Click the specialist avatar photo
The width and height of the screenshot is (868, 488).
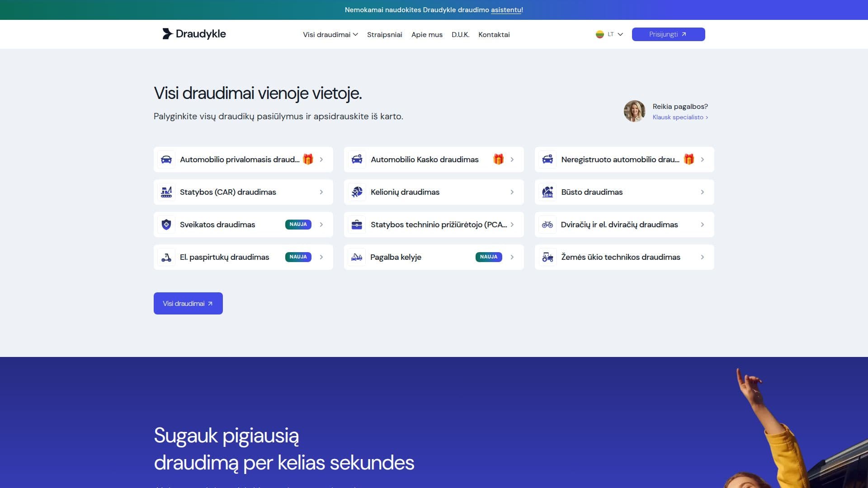[634, 111]
